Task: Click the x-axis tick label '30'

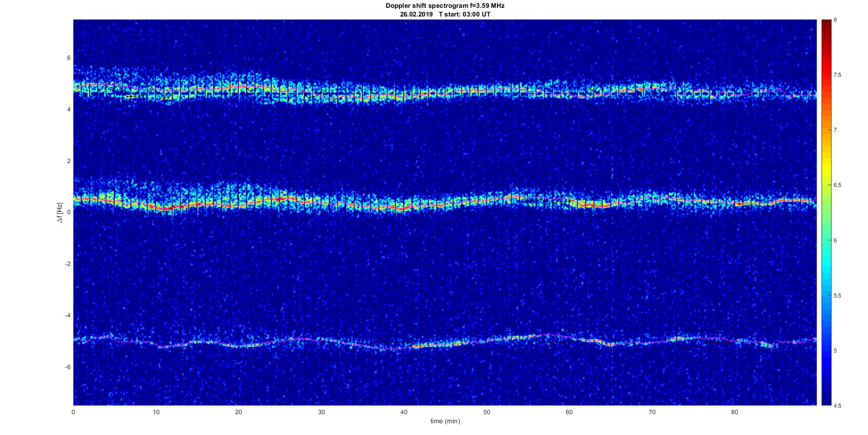Action: pyautogui.click(x=321, y=412)
